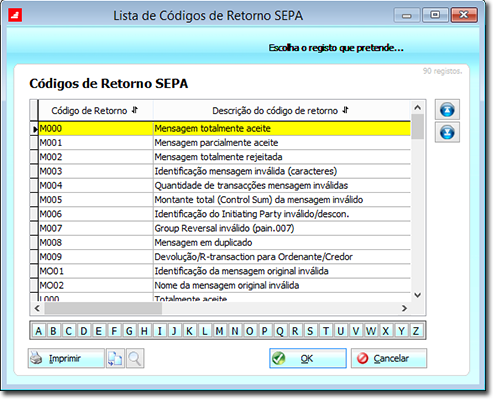Click the Cancelar button
This screenshot has width=496, height=404.
(x=389, y=359)
